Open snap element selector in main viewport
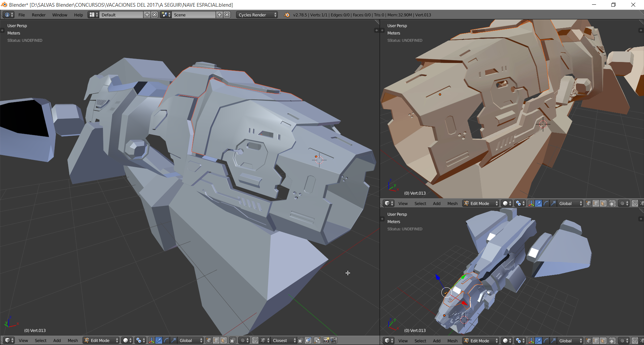This screenshot has width=644, height=345. (x=265, y=340)
